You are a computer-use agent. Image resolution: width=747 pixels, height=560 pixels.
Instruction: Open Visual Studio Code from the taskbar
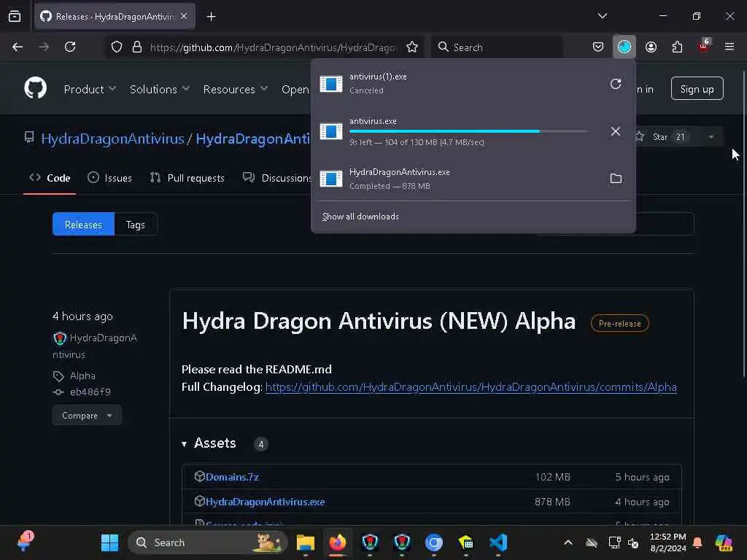(x=498, y=542)
